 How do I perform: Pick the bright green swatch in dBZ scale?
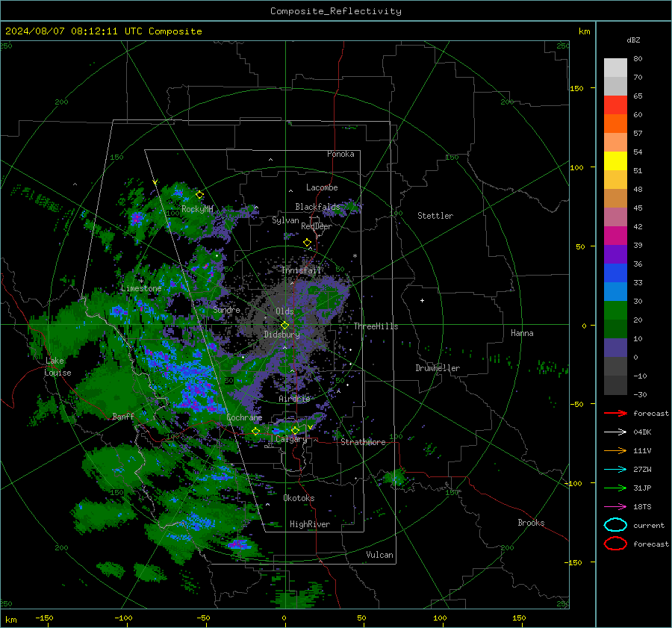pyautogui.click(x=615, y=310)
